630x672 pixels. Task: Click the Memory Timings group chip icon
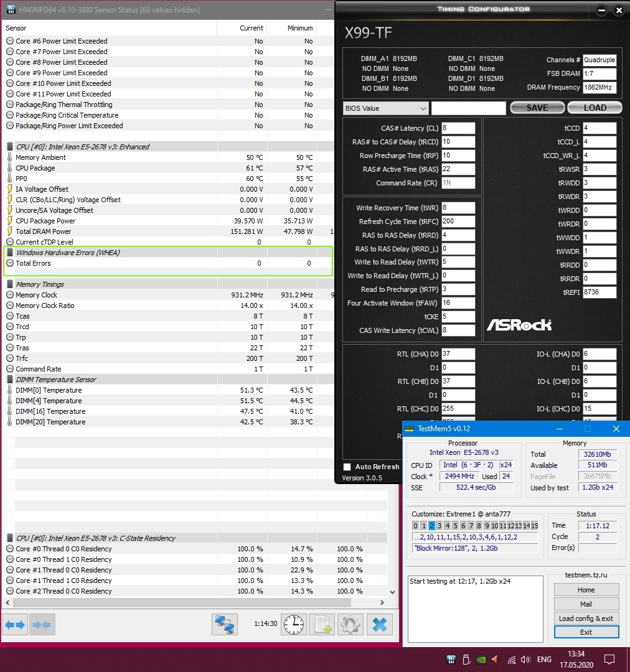tap(10, 284)
